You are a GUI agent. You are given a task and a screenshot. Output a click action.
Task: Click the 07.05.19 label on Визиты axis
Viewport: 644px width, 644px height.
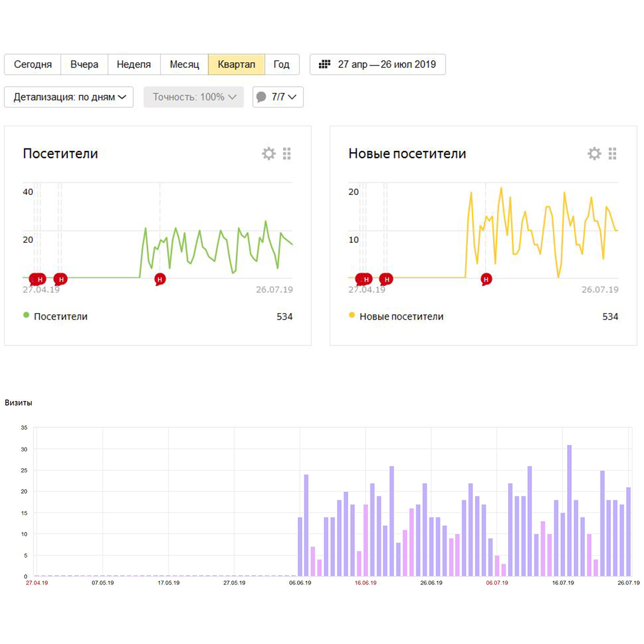pos(103,583)
